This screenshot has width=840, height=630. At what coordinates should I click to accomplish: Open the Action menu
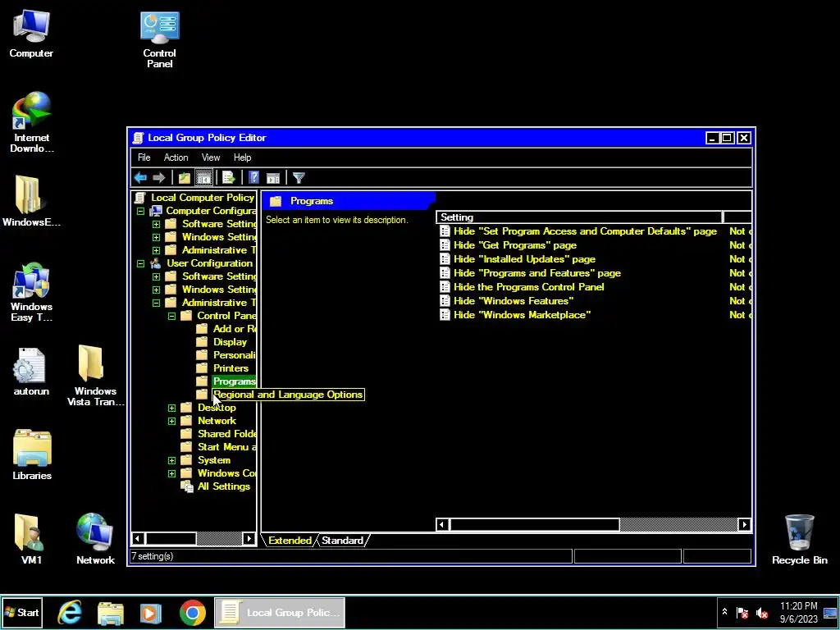point(176,157)
